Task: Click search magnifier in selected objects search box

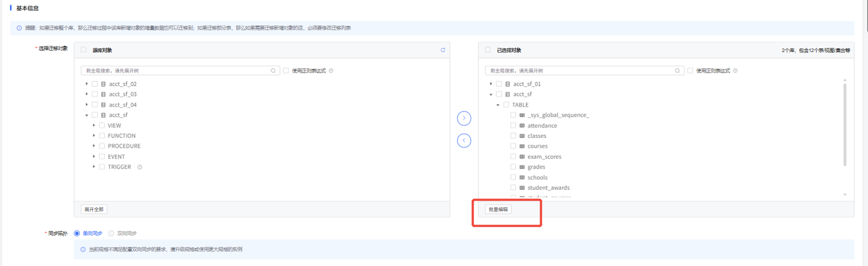Action: click(677, 71)
